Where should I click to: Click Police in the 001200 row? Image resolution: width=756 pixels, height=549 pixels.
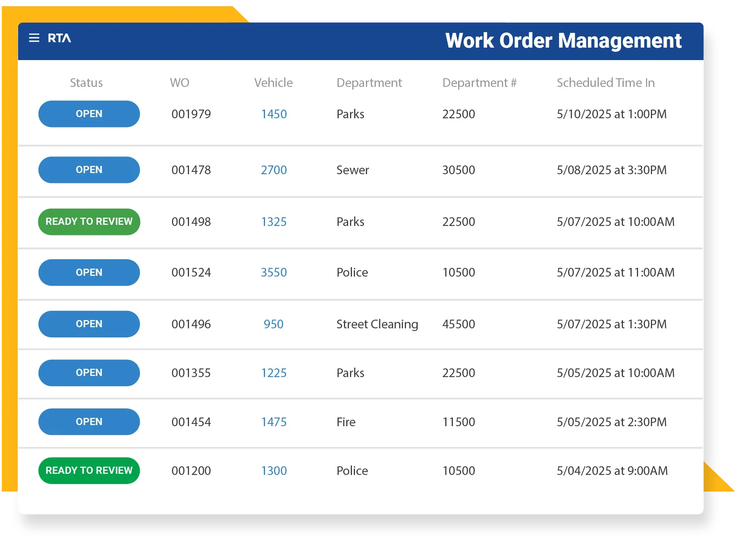(x=352, y=471)
